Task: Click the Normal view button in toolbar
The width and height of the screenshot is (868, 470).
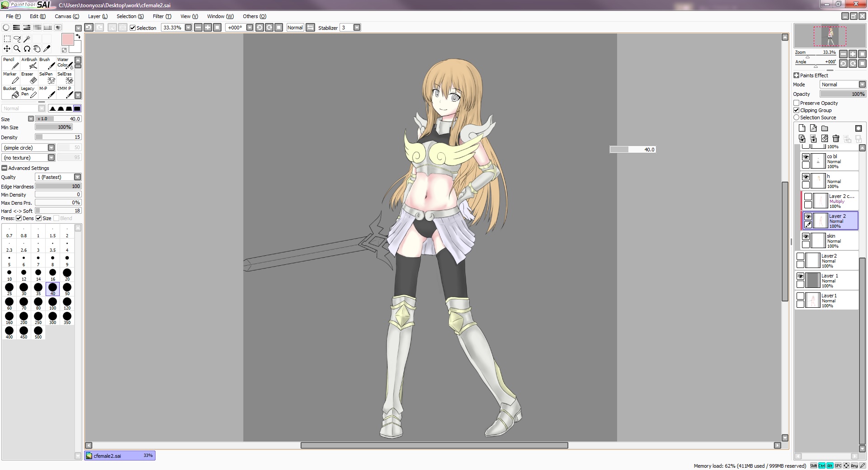Action: (x=295, y=28)
